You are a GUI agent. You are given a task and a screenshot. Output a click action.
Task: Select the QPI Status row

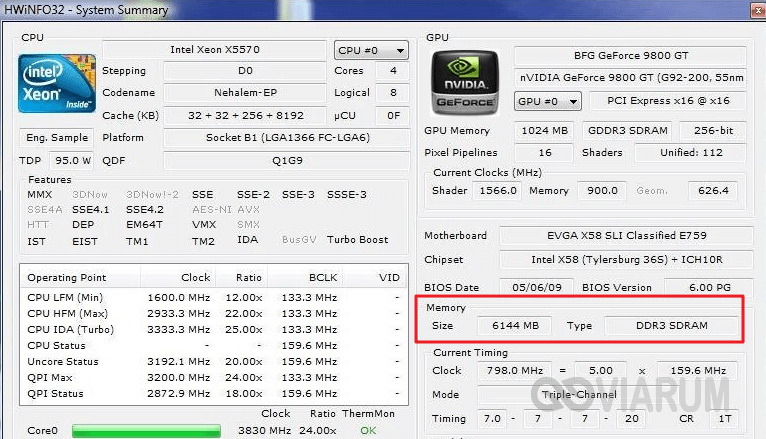coord(213,394)
